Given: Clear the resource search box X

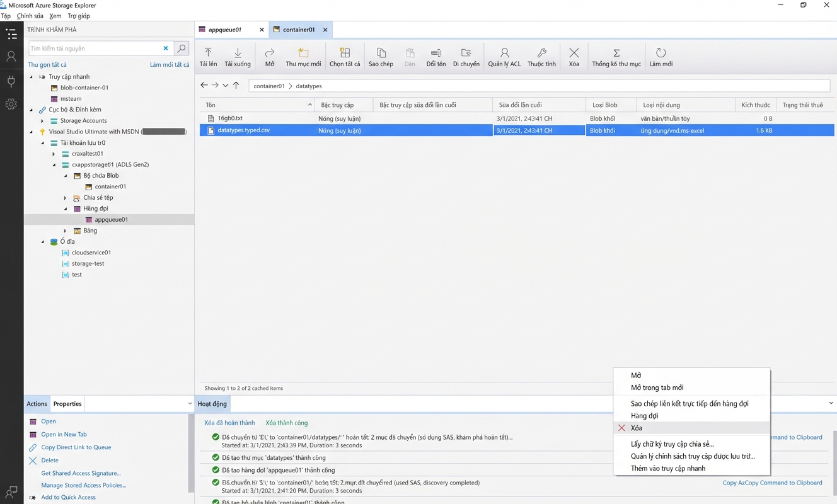Looking at the screenshot, I should pos(166,49).
